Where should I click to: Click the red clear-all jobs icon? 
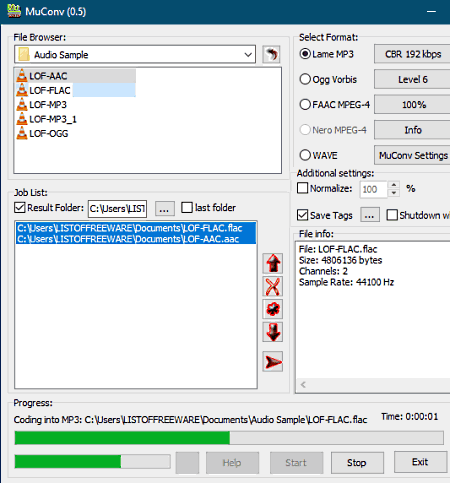point(273,309)
